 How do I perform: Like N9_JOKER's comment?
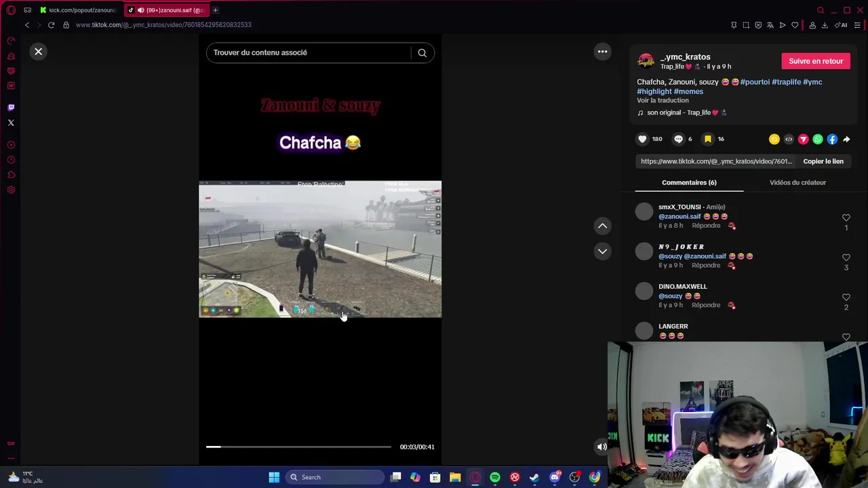click(846, 258)
